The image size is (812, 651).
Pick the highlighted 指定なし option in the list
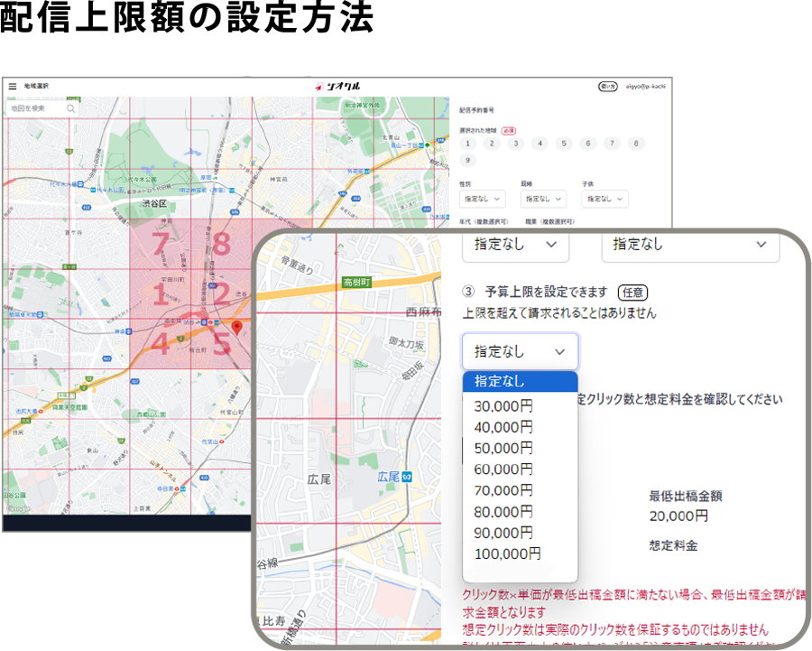[x=519, y=381]
